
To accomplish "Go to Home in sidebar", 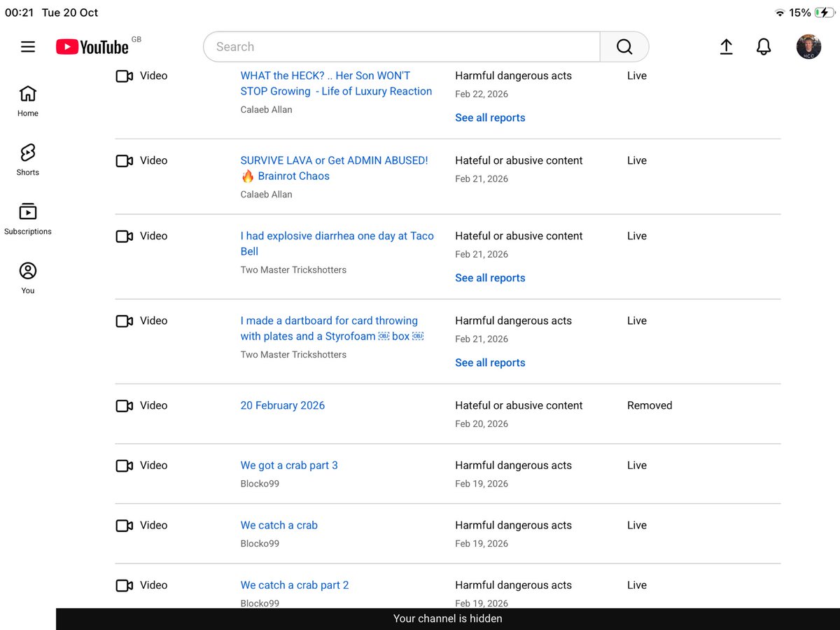I will (x=28, y=101).
